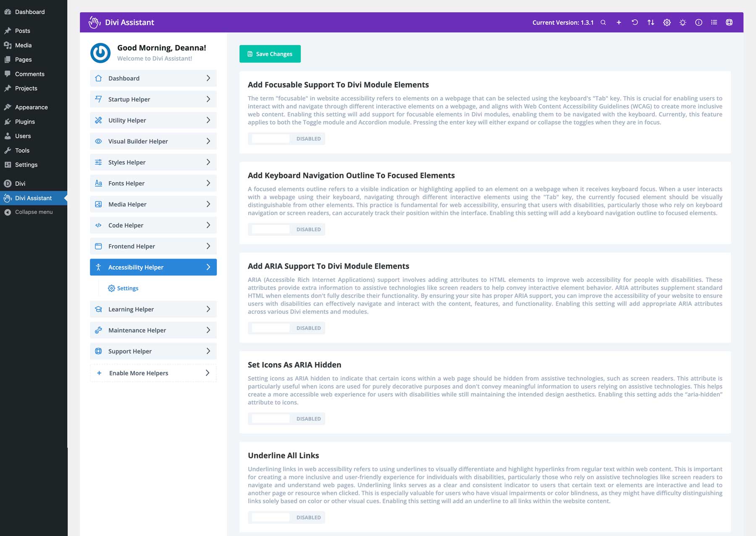Click the Current Version: 1.3.1 text
The image size is (756, 536).
(563, 23)
